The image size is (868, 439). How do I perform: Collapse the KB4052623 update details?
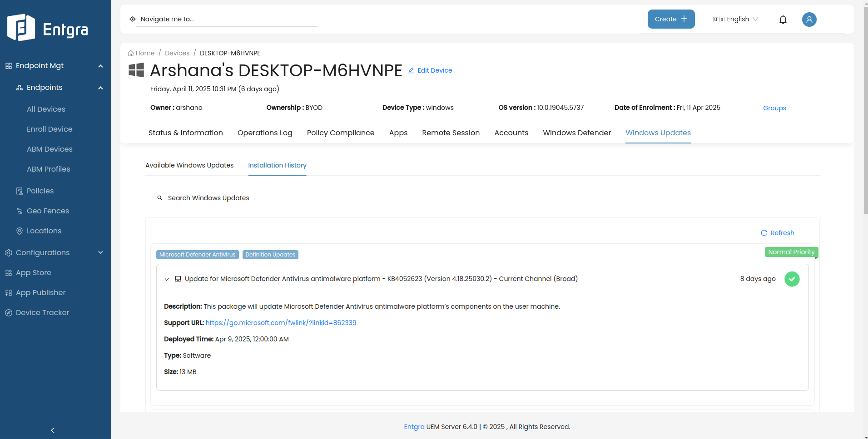(x=167, y=279)
